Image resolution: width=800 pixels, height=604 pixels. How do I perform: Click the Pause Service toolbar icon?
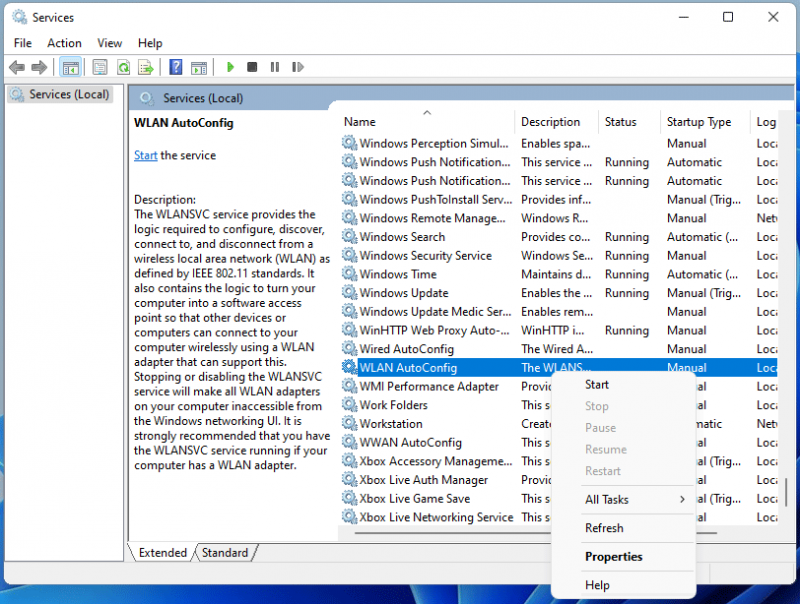(x=274, y=67)
